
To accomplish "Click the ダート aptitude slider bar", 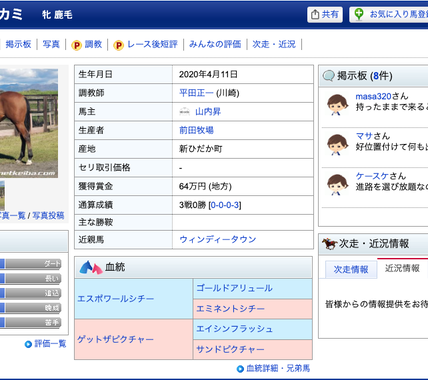I will (31, 264).
